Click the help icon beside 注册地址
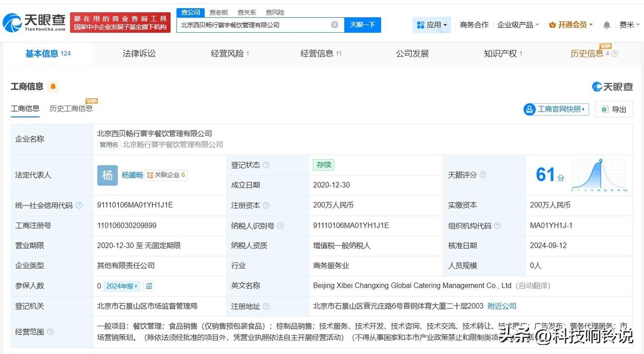 click(x=266, y=306)
